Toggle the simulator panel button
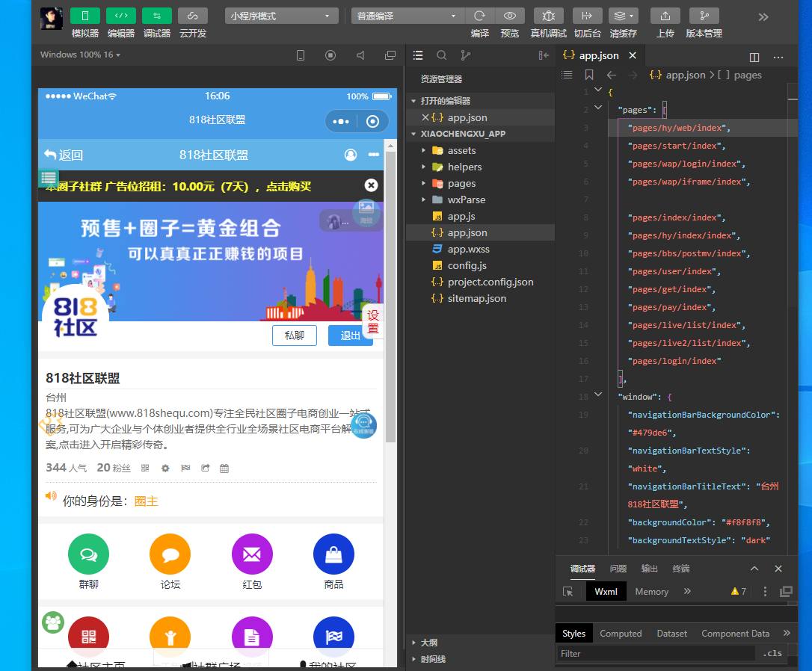Image resolution: width=812 pixels, height=671 pixels. tap(85, 16)
